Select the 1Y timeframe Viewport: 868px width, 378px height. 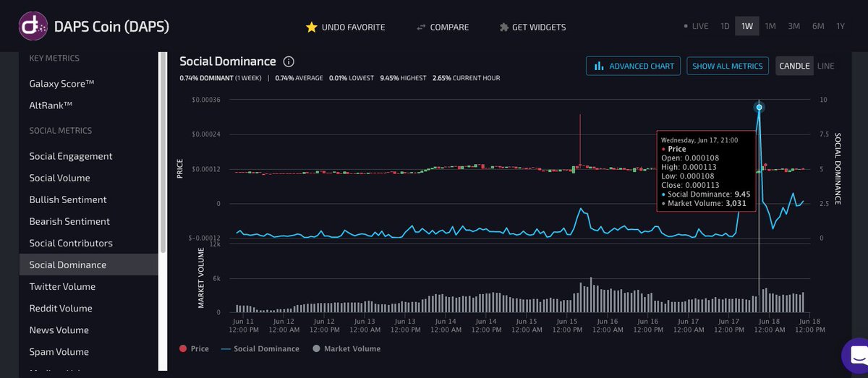coord(840,27)
